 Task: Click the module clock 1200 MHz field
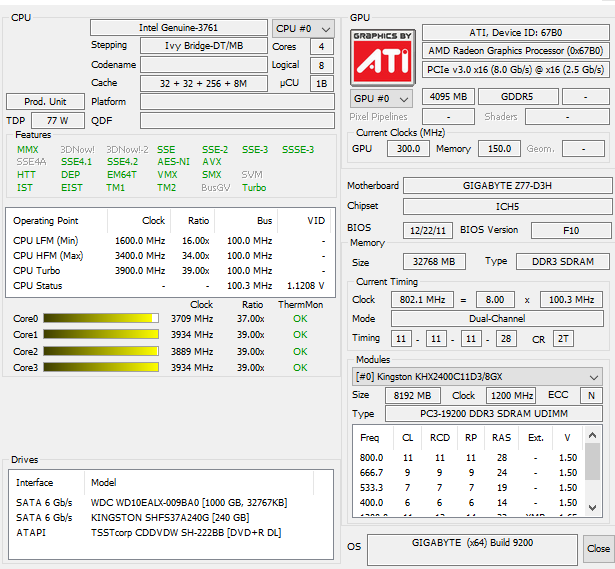point(511,395)
